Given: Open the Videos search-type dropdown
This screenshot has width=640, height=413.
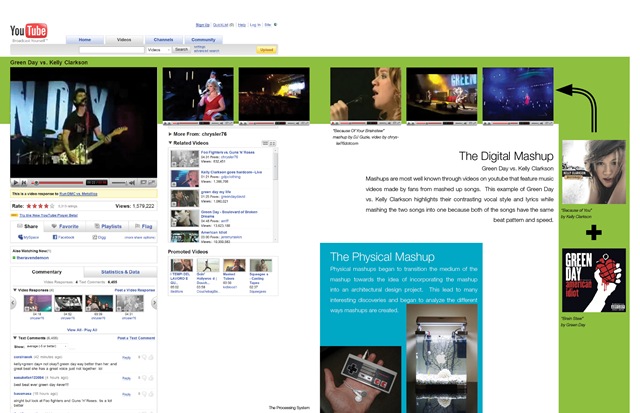Looking at the screenshot, I should (158, 50).
